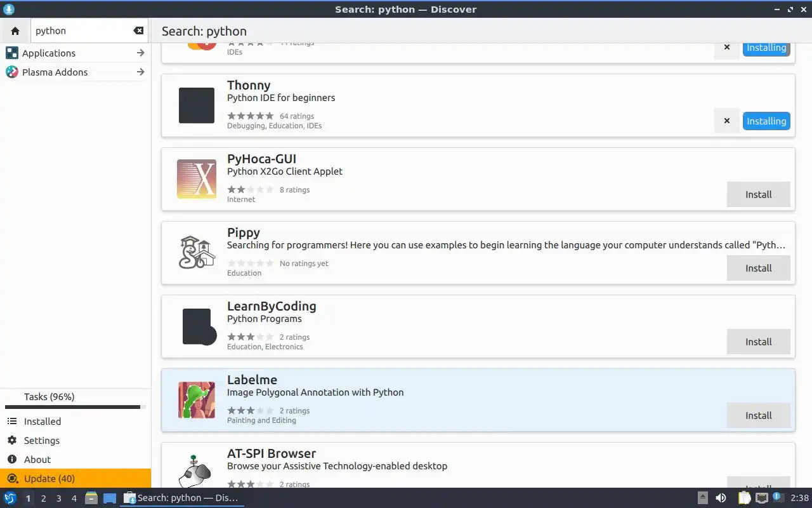Click the taskbar show desktop icon
The height and width of the screenshot is (508, 812).
[x=110, y=498]
